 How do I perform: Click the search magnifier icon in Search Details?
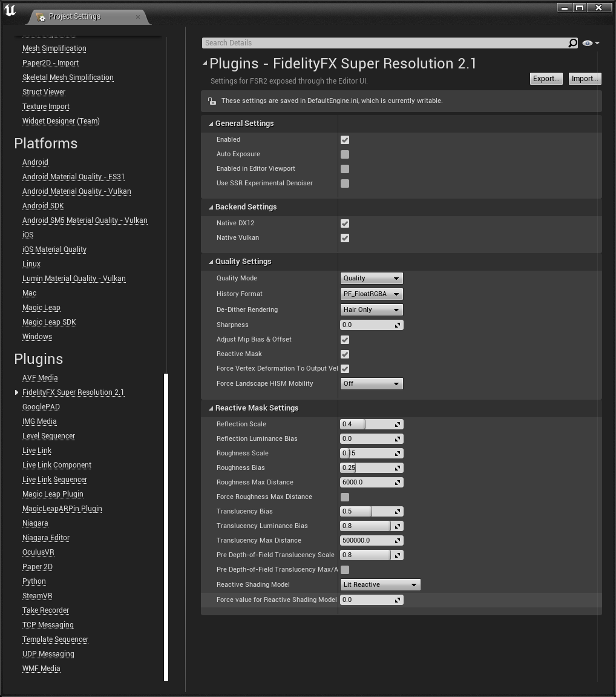click(x=572, y=43)
